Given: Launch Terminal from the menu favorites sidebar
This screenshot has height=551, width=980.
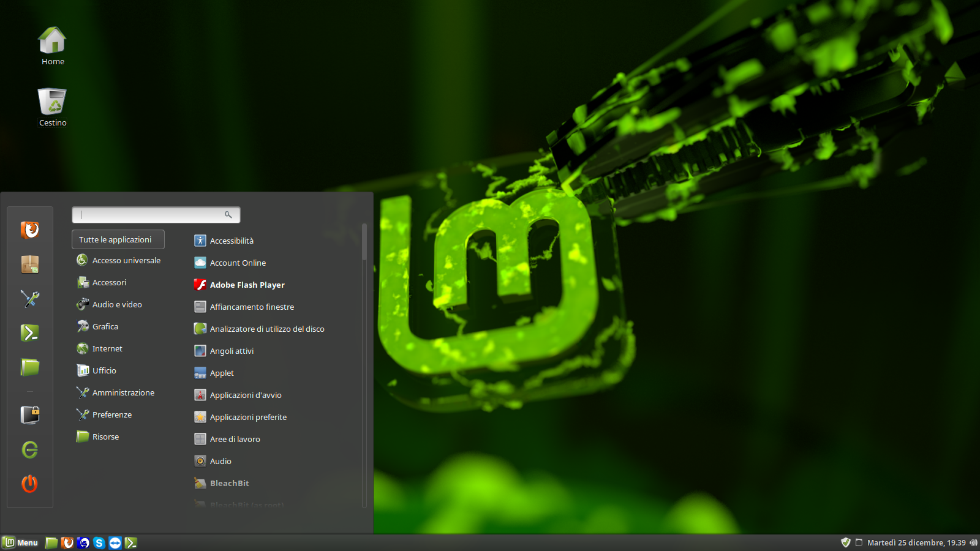Looking at the screenshot, I should pos(29,333).
